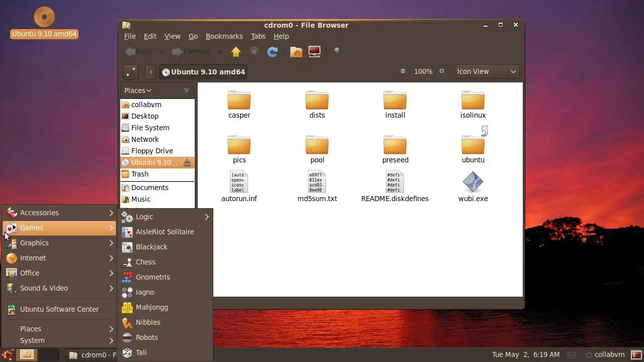Open the Tabs menu
Screen dimensions: 644x362
point(258,36)
